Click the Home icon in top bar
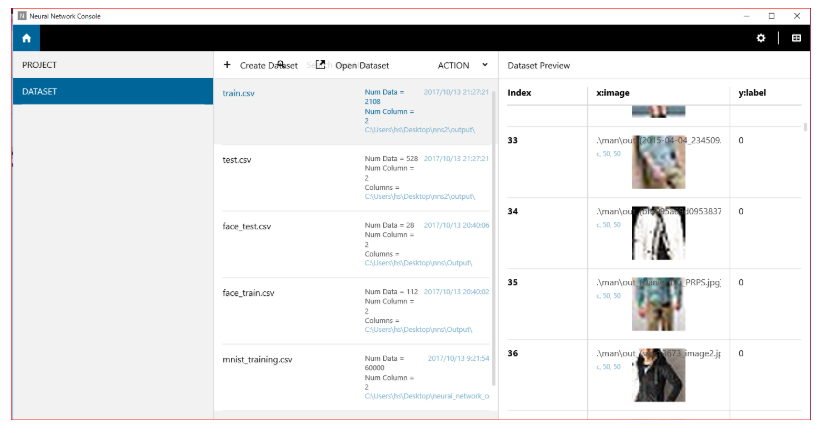Image resolution: width=828 pixels, height=433 pixels. (x=26, y=38)
